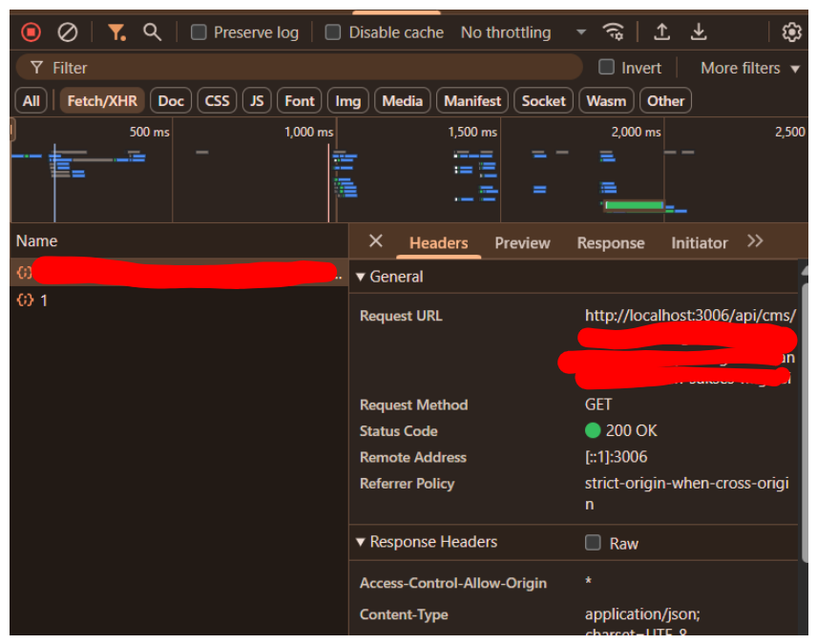Toggle the filter funnel icon
This screenshot has height=644, width=817.
click(x=116, y=32)
